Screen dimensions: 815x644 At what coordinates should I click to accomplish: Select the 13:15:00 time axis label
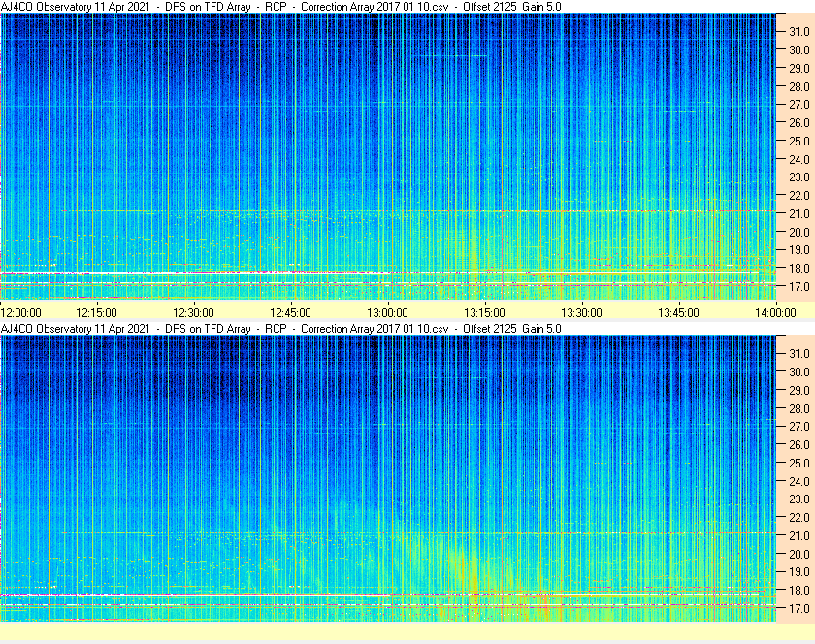[484, 313]
